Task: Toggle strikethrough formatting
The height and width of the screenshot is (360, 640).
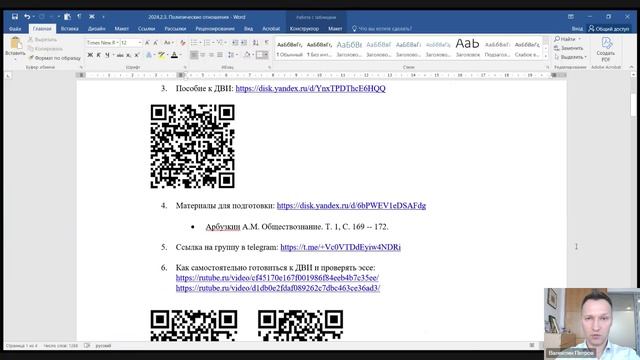Action: point(120,55)
